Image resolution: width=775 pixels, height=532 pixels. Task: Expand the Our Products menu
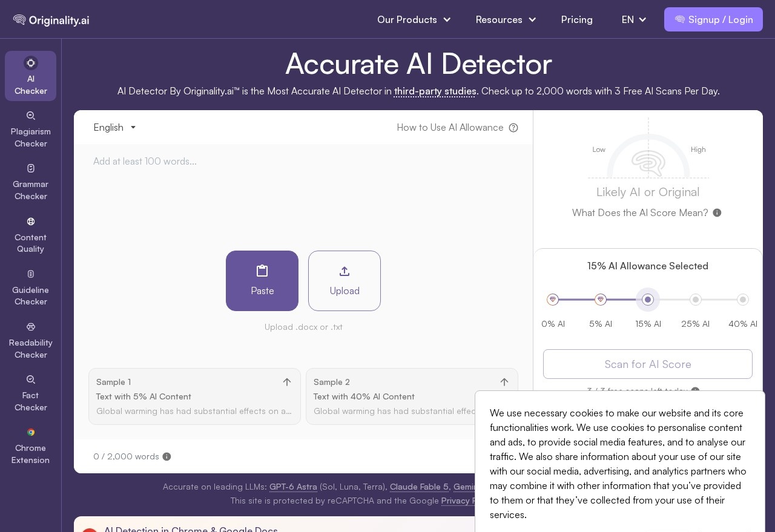coord(414,20)
